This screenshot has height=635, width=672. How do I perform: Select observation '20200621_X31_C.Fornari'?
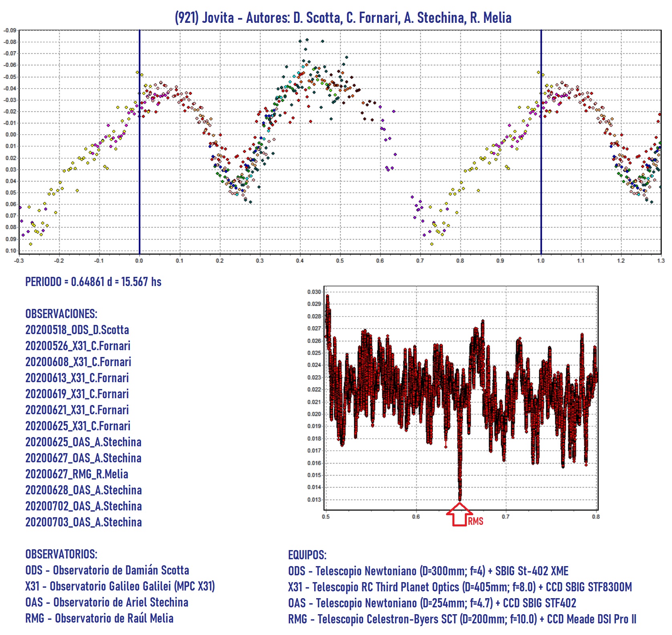pos(77,410)
